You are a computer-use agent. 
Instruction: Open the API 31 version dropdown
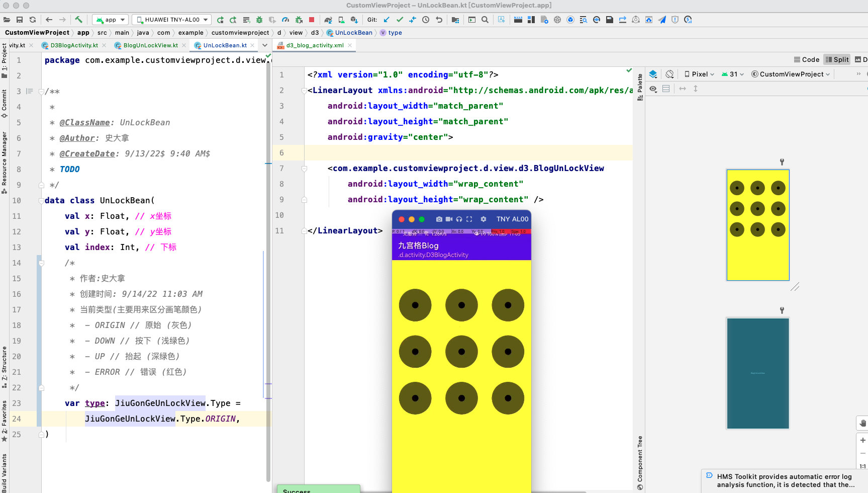[732, 74]
